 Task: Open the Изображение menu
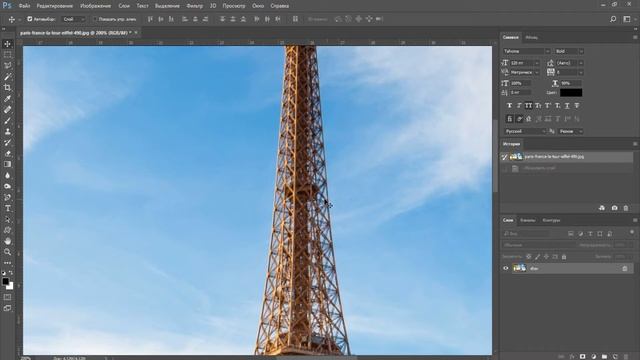(x=96, y=6)
